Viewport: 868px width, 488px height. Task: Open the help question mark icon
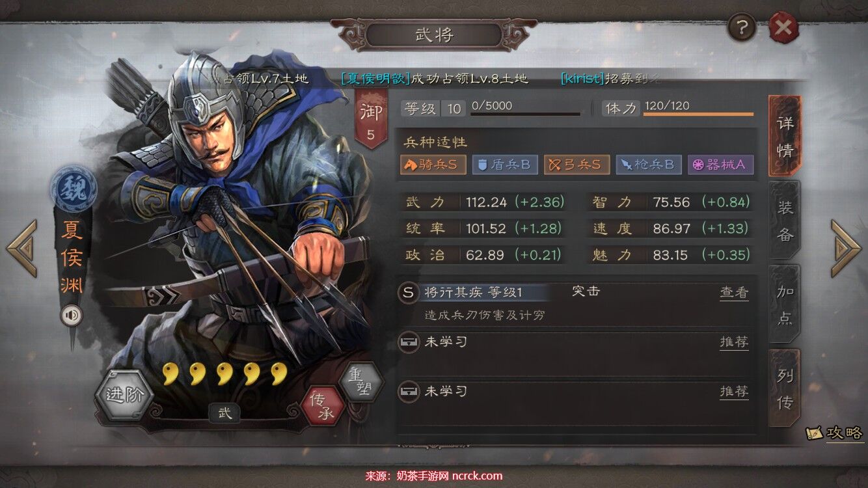coord(741,28)
